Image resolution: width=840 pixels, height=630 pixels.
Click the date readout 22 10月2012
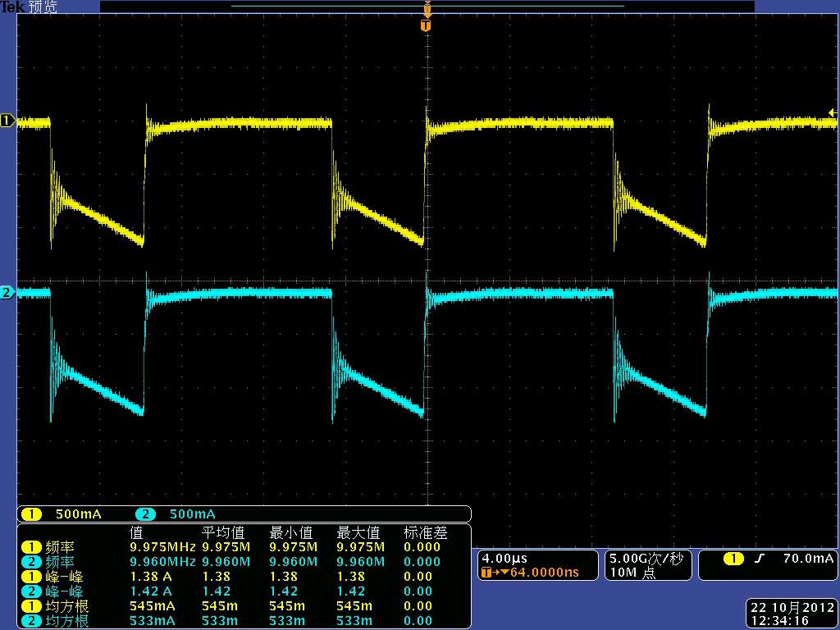(792, 608)
